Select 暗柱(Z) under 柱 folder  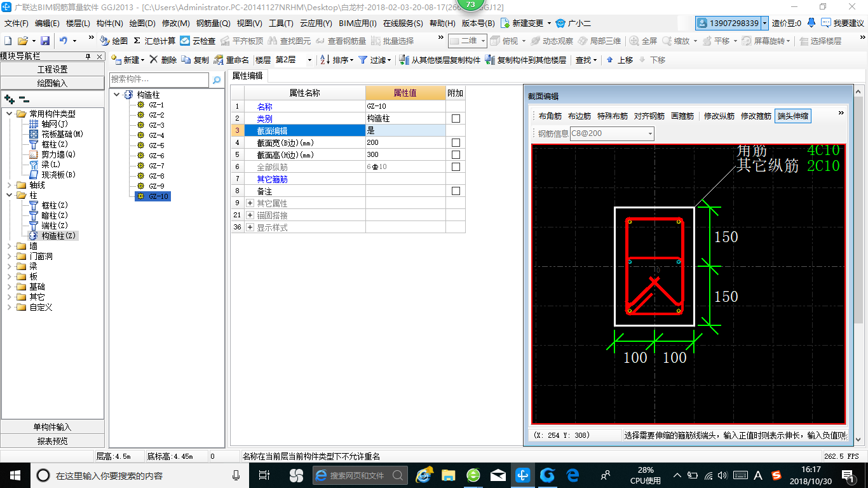pyautogui.click(x=54, y=215)
